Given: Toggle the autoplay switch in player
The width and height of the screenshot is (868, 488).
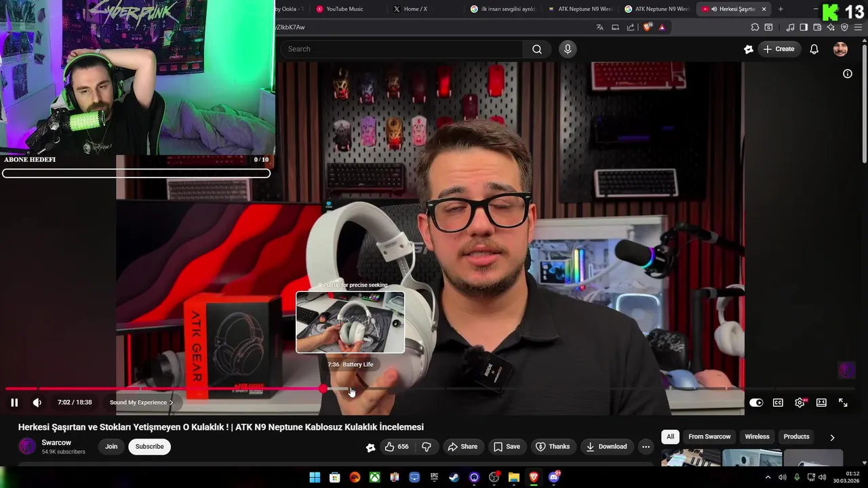Looking at the screenshot, I should click(x=756, y=403).
